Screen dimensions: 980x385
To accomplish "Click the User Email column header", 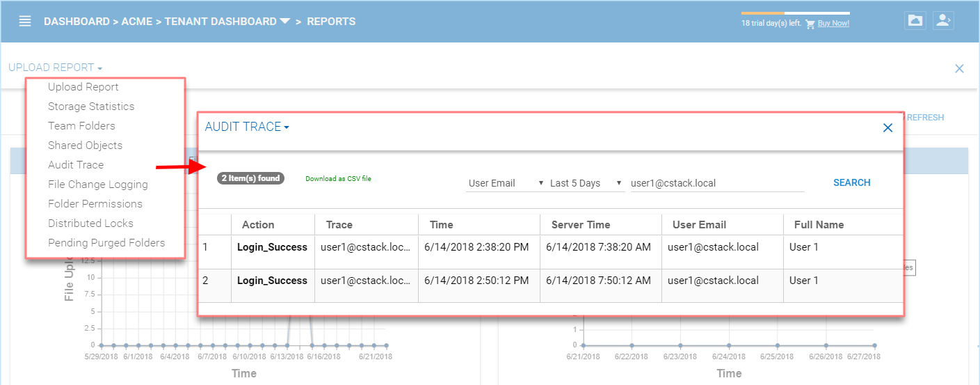I will pos(700,225).
